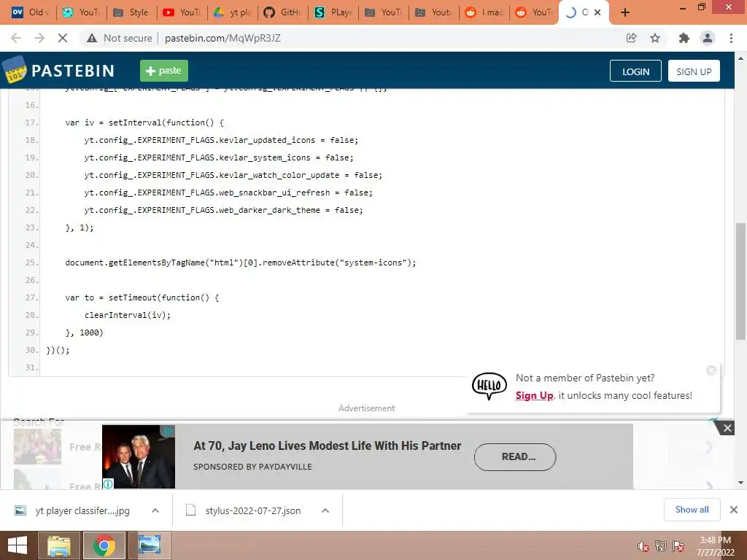Switch to the I mac Reddit tab
This screenshot has height=560, width=747.
point(484,12)
